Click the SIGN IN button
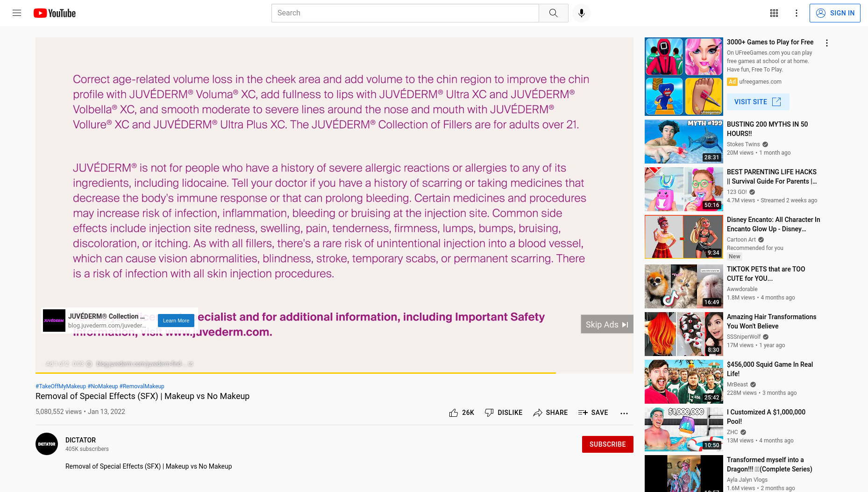 835,13
